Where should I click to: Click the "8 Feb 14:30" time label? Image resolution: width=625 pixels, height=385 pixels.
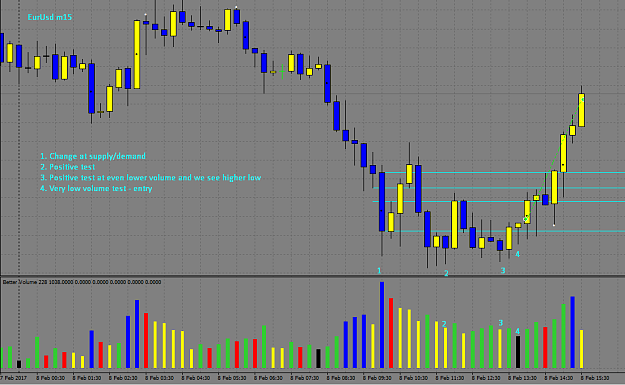click(x=558, y=378)
